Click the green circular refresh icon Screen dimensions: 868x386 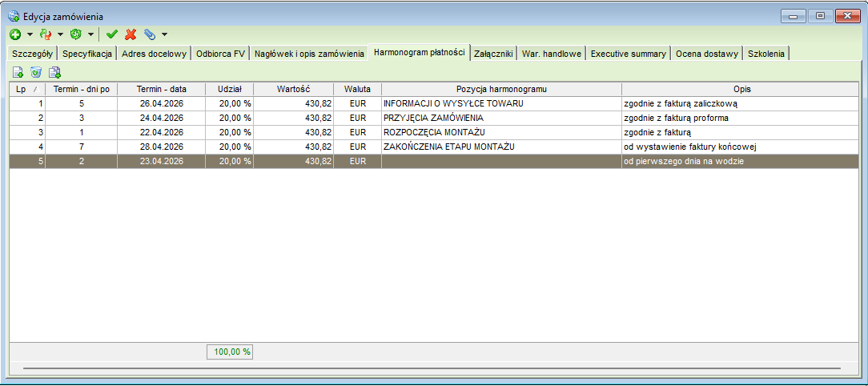tap(75, 34)
